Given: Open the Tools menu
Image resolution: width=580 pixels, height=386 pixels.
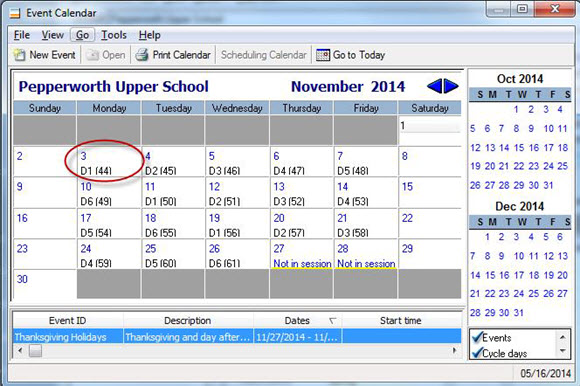Looking at the screenshot, I should coord(114,35).
